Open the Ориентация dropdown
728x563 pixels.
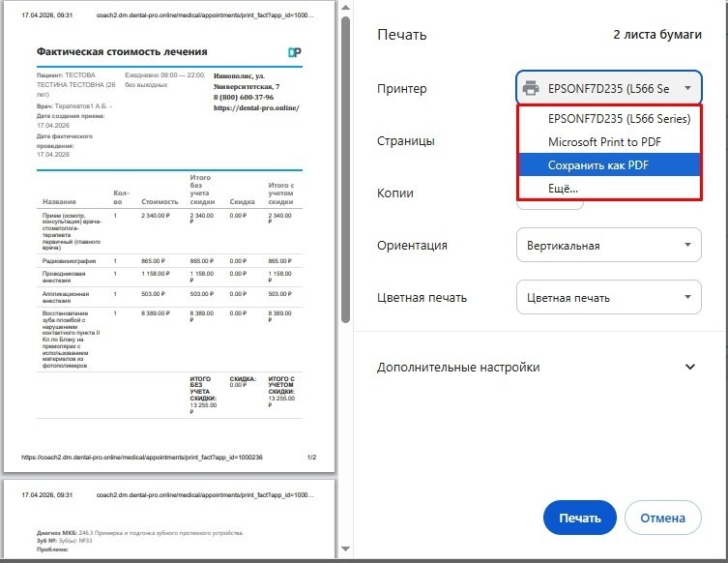click(609, 245)
